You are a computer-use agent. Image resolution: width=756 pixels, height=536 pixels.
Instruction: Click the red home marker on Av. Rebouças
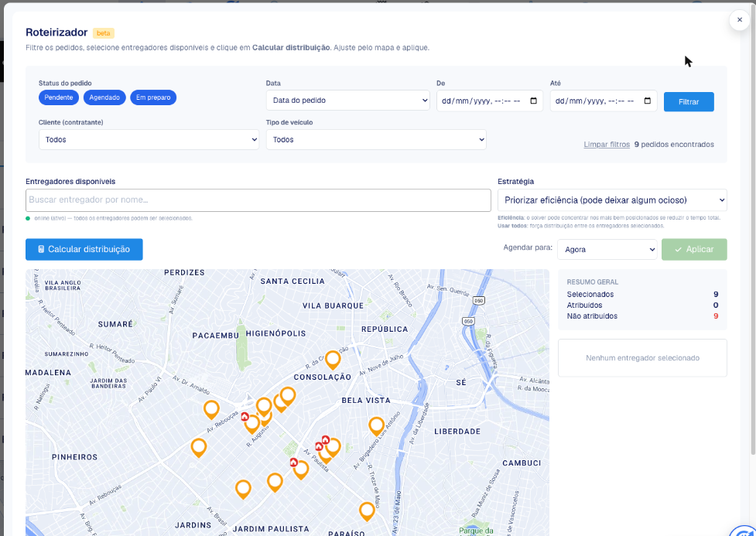245,416
